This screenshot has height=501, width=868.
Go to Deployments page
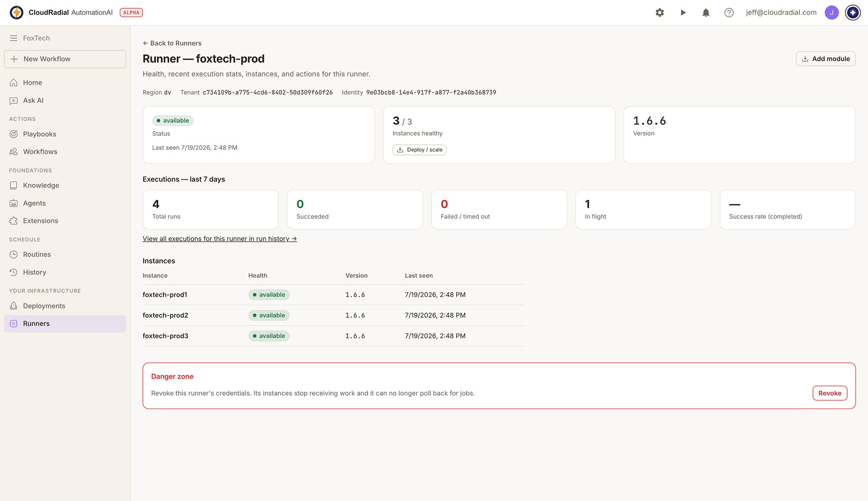point(65,306)
